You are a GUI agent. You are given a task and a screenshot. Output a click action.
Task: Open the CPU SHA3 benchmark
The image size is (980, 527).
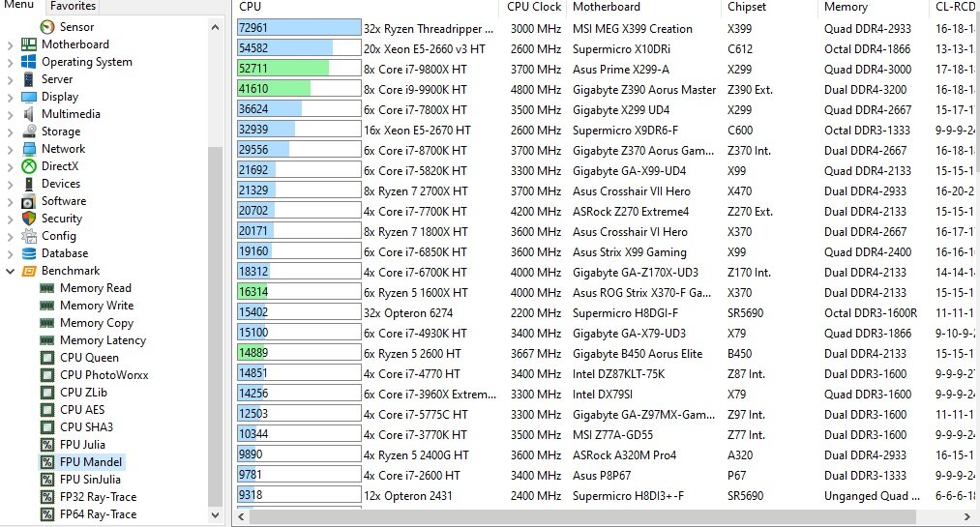point(86,427)
